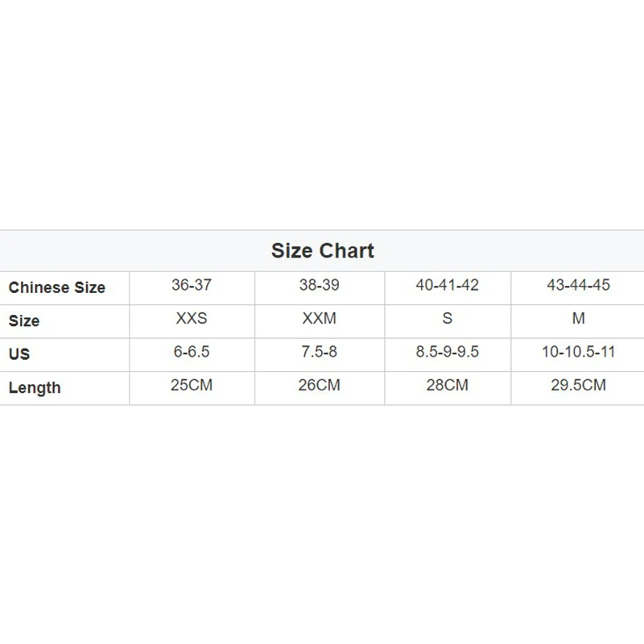Select US size 6-6.5 cell
This screenshot has height=644, width=644.
coord(192,353)
